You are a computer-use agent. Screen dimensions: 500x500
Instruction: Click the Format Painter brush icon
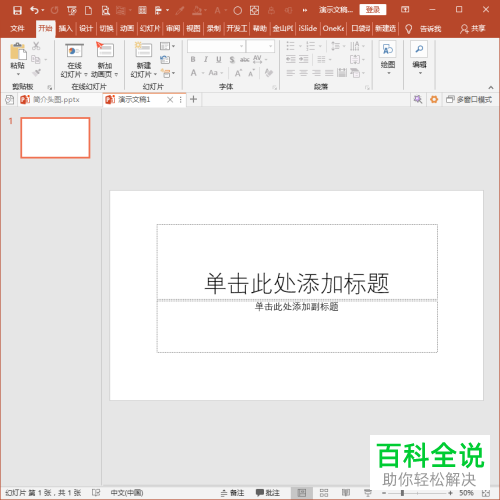(36, 72)
